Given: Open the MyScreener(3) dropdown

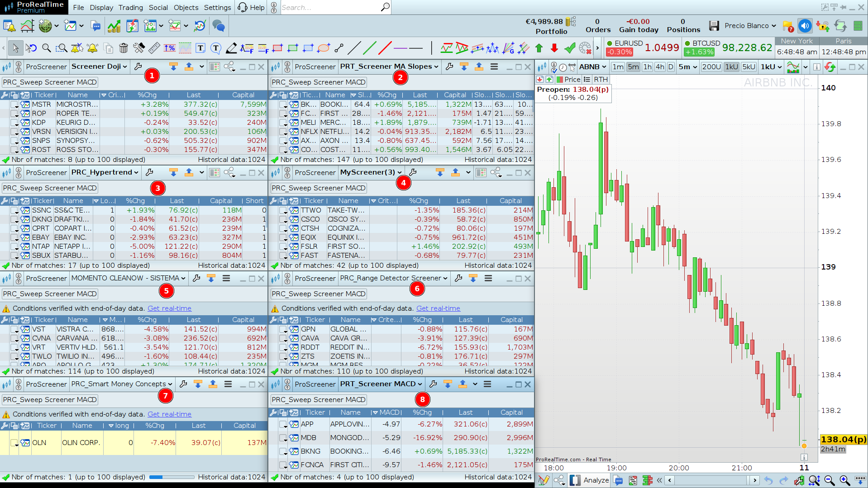Looking at the screenshot, I should [371, 173].
